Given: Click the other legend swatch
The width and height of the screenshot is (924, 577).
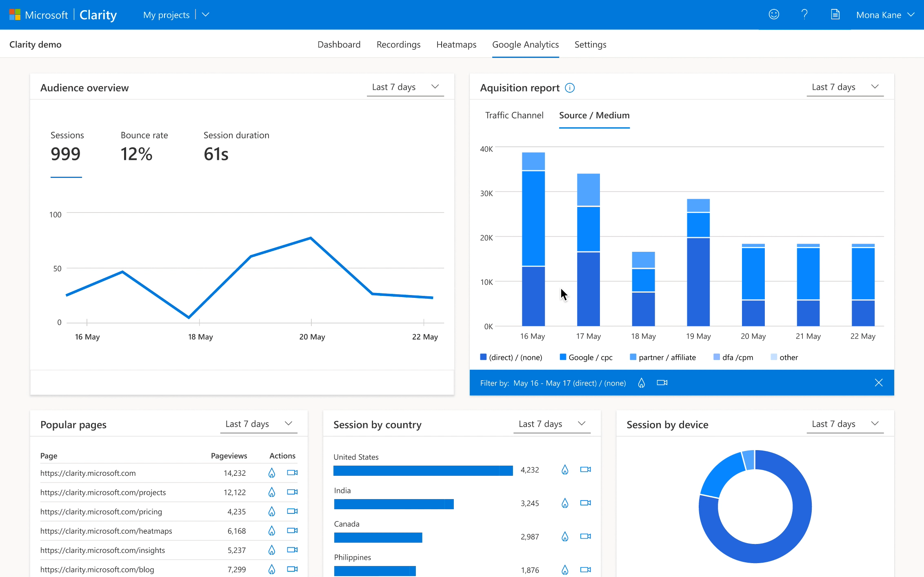Looking at the screenshot, I should pyautogui.click(x=774, y=357).
